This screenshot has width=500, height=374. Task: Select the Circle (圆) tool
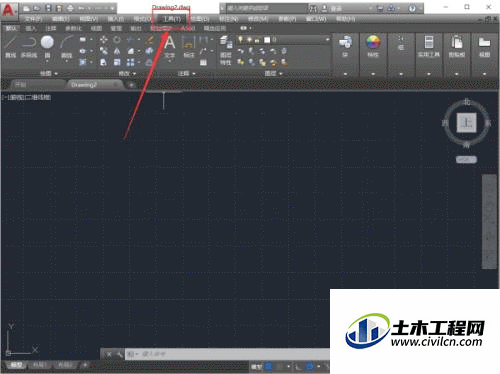[x=47, y=46]
